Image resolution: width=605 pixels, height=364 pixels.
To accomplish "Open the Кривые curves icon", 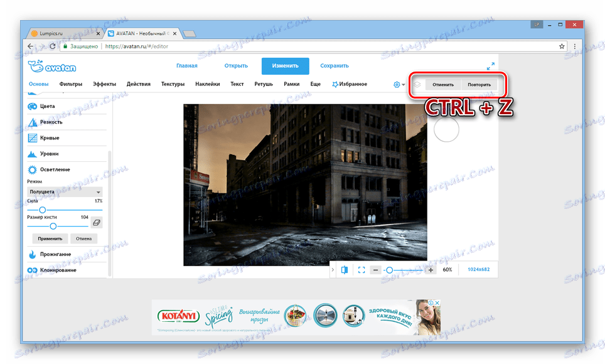I will [33, 138].
